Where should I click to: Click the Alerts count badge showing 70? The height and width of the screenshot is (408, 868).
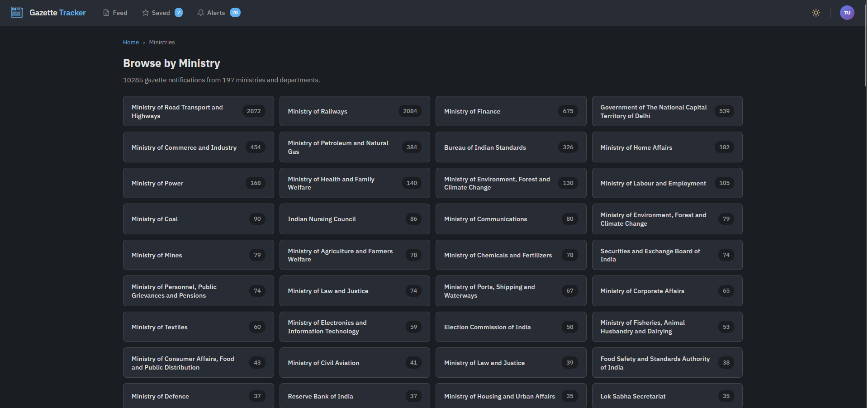click(x=235, y=13)
